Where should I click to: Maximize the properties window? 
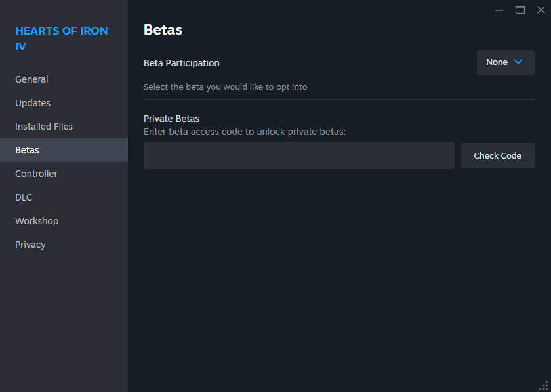point(520,10)
